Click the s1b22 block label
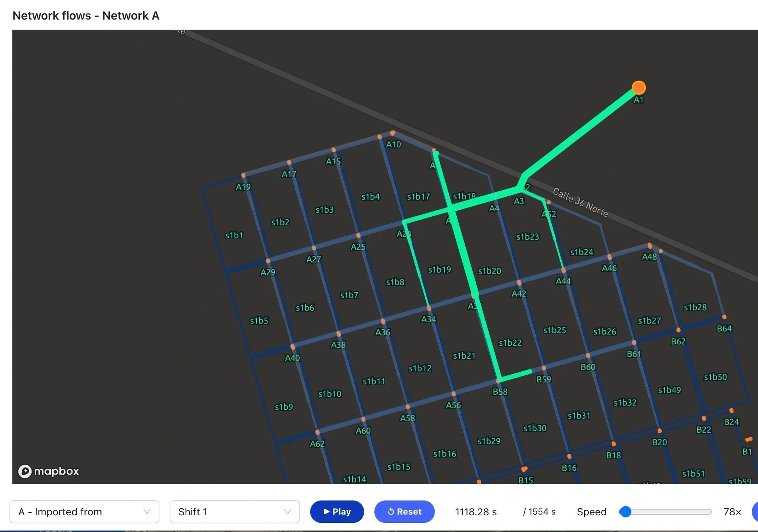 coord(510,343)
